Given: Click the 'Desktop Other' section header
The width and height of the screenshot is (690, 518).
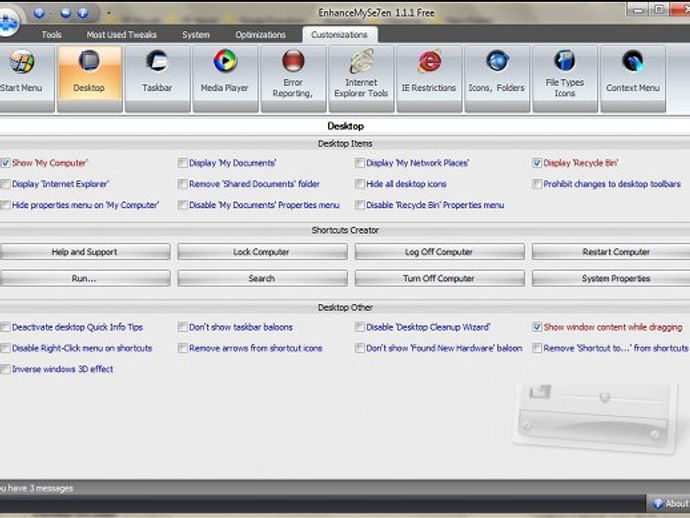Looking at the screenshot, I should tap(345, 308).
